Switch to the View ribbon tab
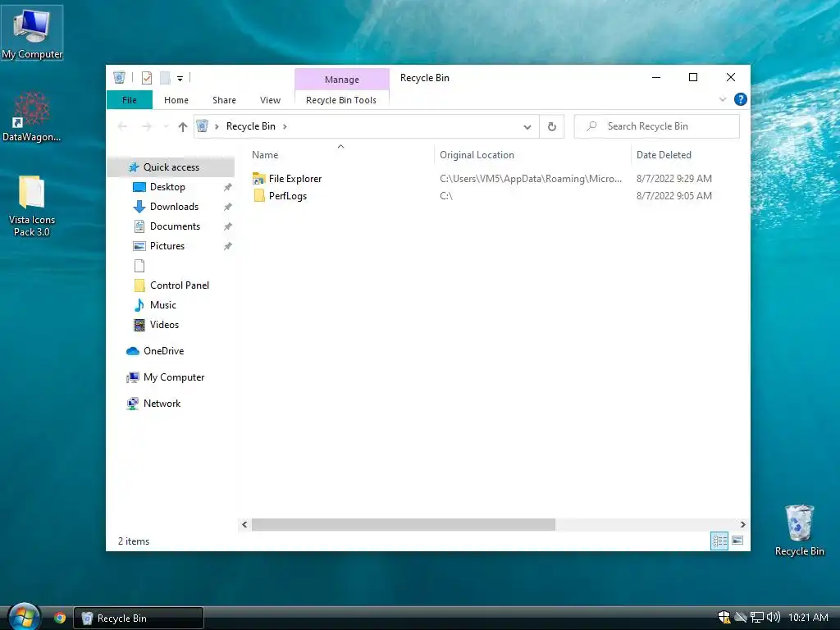 (270, 100)
